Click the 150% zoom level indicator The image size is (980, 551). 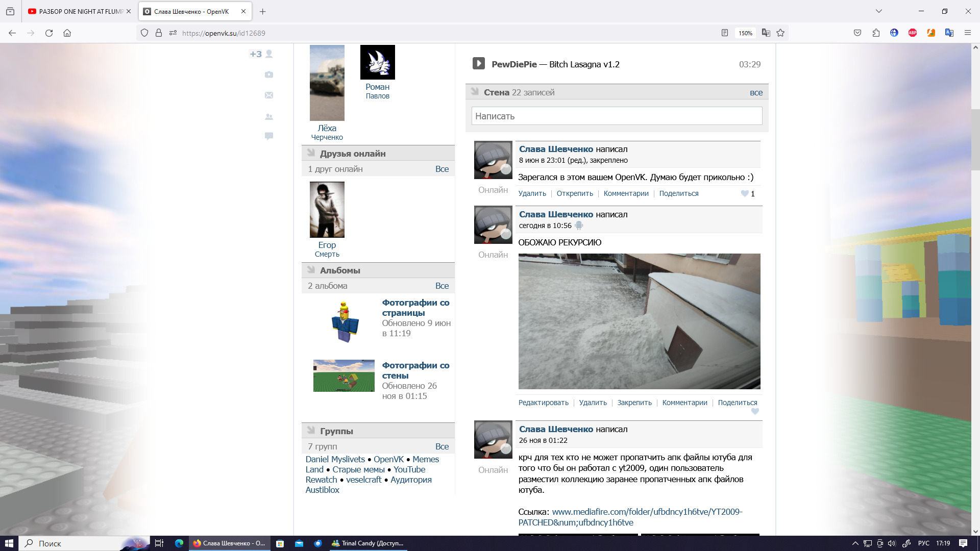tap(745, 33)
